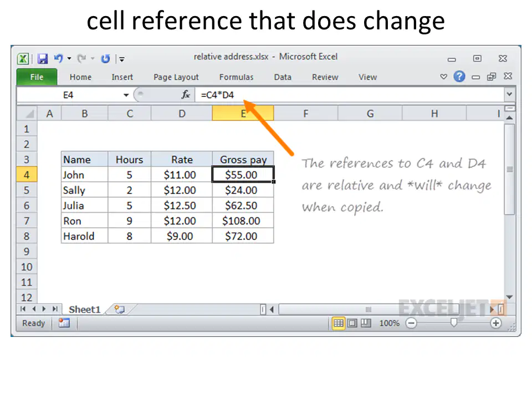
Task: Undo the last action
Action: click(58, 58)
